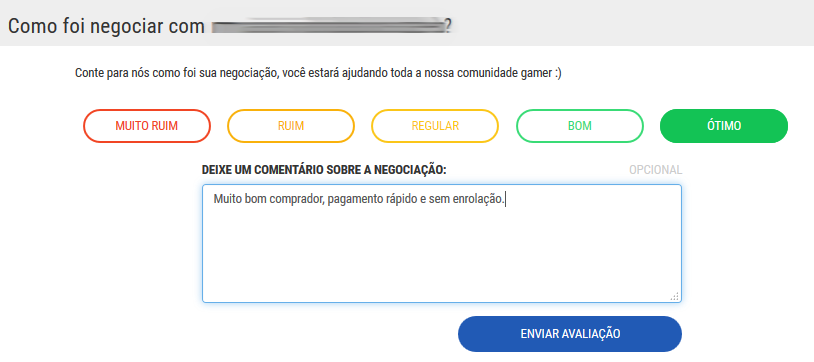Click the OPCIONAL label above comment box
The image size is (814, 362).
656,170
